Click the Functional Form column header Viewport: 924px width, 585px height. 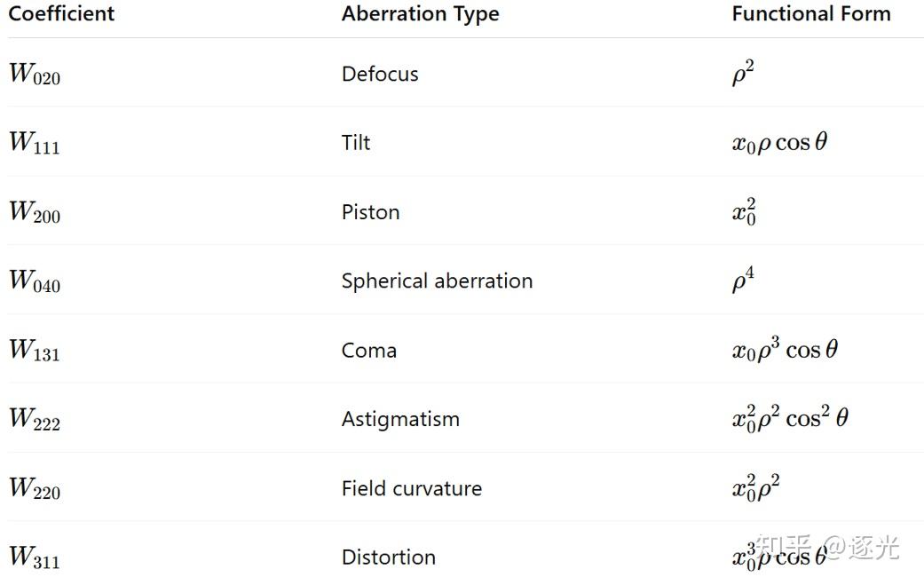[x=810, y=14]
